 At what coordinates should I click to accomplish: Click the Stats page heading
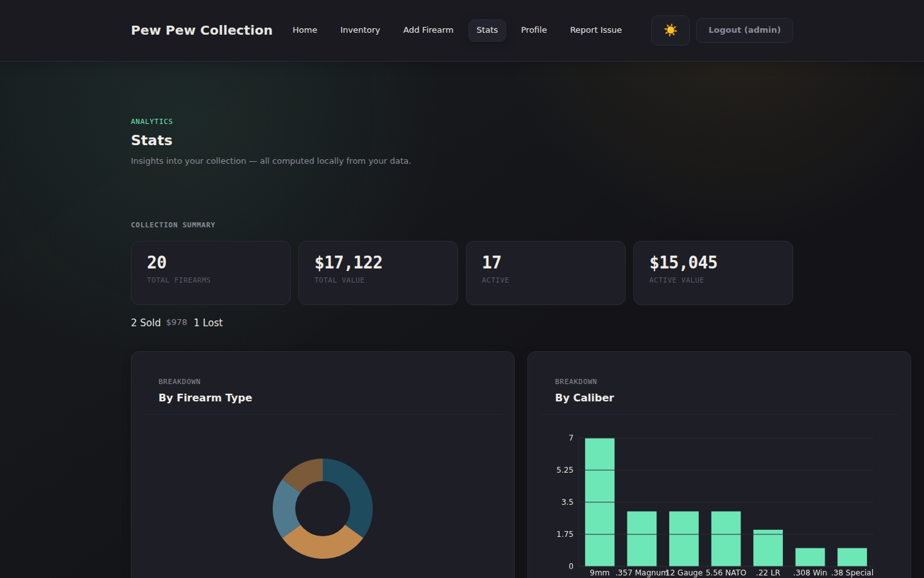coord(151,140)
